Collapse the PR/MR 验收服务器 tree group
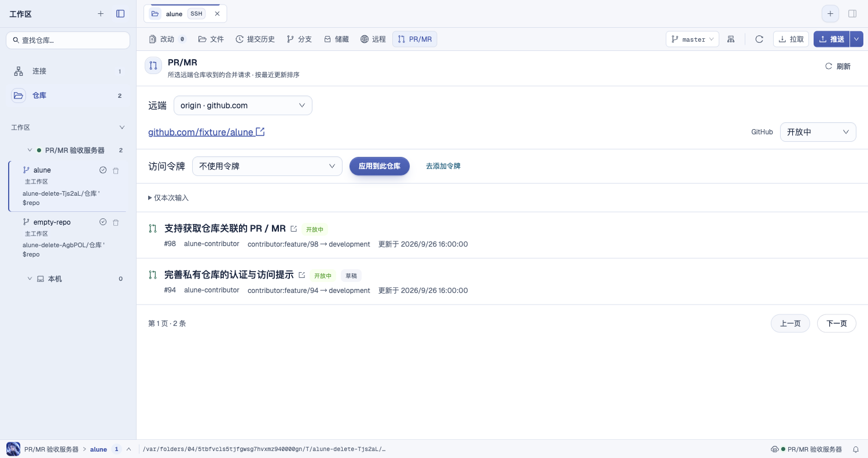This screenshot has height=458, width=868. pyautogui.click(x=30, y=151)
